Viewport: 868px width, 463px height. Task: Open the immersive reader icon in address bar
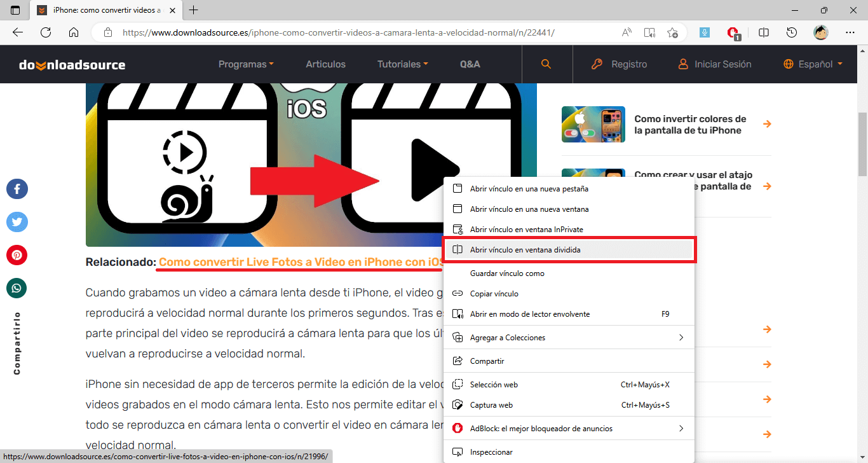tap(649, 32)
